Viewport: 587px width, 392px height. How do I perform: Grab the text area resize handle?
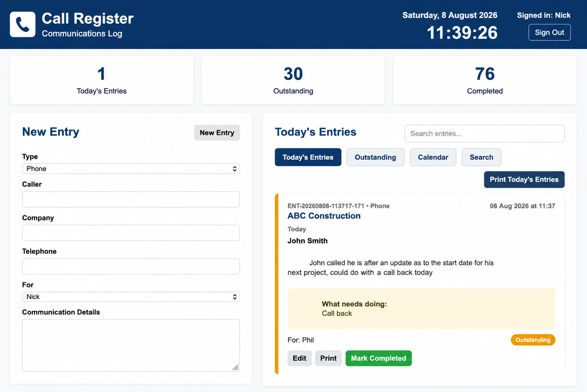pos(236,368)
